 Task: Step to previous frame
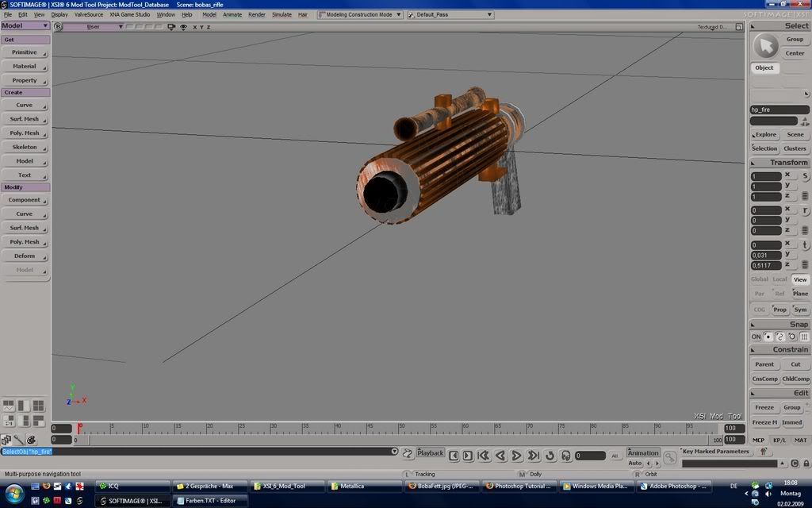[454, 456]
